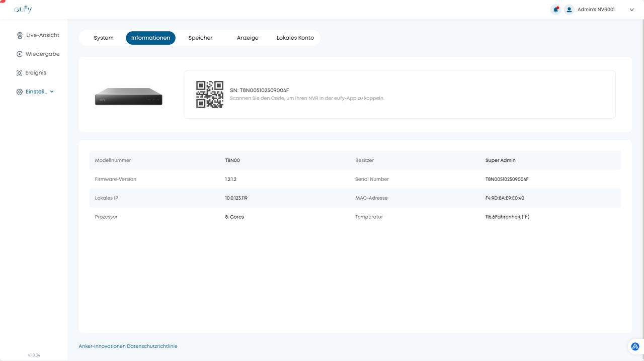Click the active Informationen tab
This screenshot has height=361, width=644.
[x=150, y=38]
